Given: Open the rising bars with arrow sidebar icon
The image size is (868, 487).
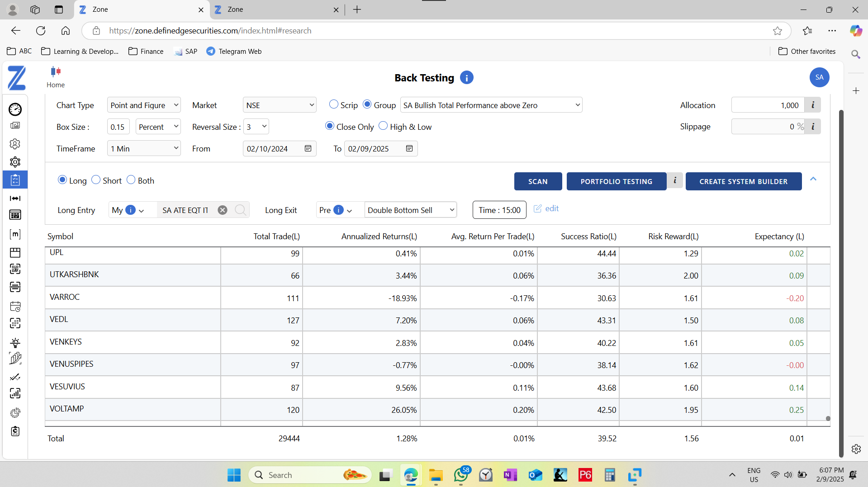Looking at the screenshot, I should [15, 359].
